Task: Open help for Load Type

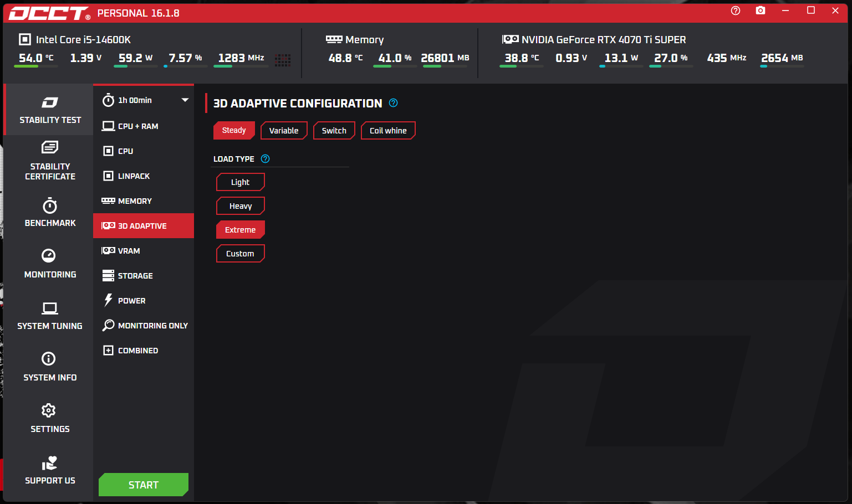Action: point(266,159)
